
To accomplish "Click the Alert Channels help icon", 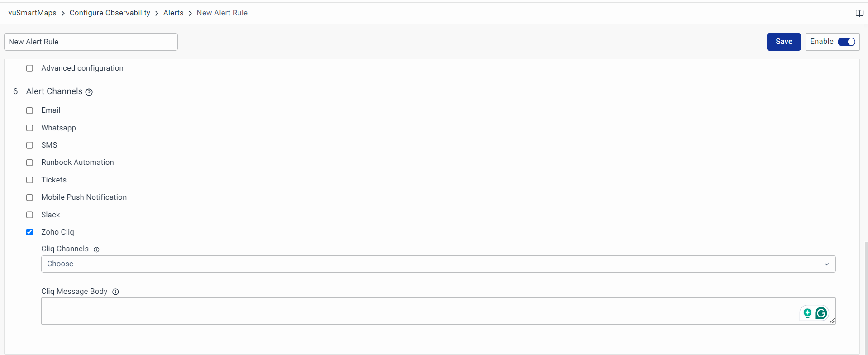I will click(89, 92).
